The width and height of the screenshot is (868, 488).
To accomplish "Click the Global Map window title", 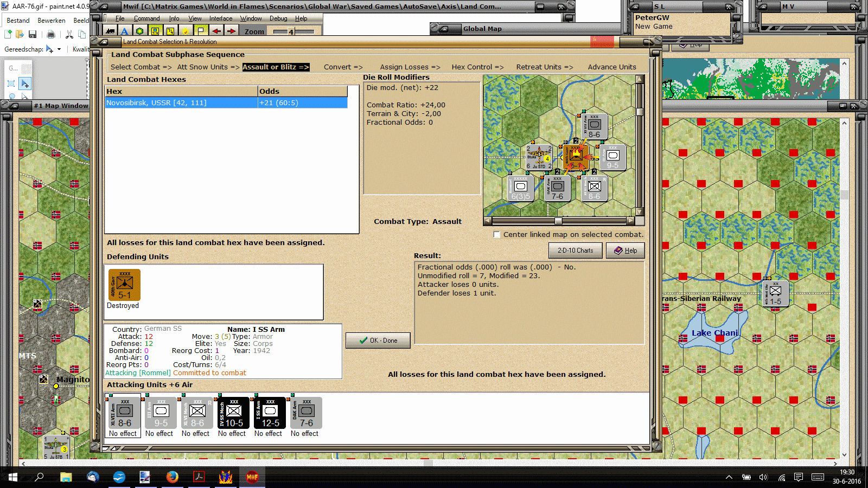I will coord(482,29).
